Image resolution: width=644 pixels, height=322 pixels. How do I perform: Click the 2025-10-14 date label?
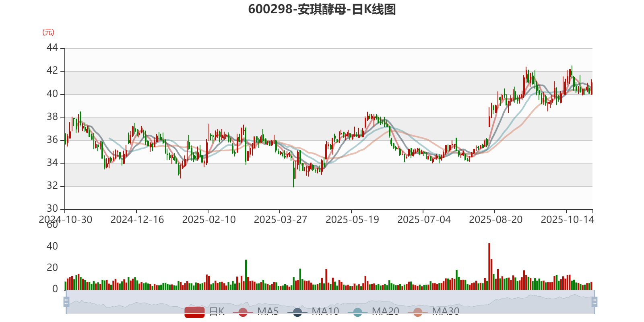[x=567, y=220]
